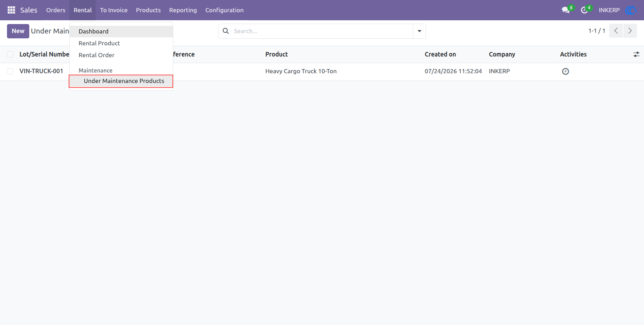Click the user avatar icon
This screenshot has height=325, width=644.
point(631,10)
